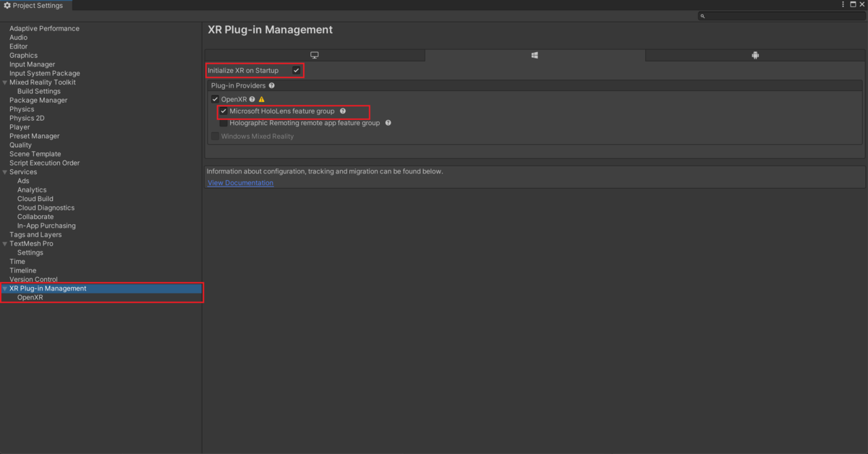Select the XR Plug-in Management row label

click(x=48, y=288)
